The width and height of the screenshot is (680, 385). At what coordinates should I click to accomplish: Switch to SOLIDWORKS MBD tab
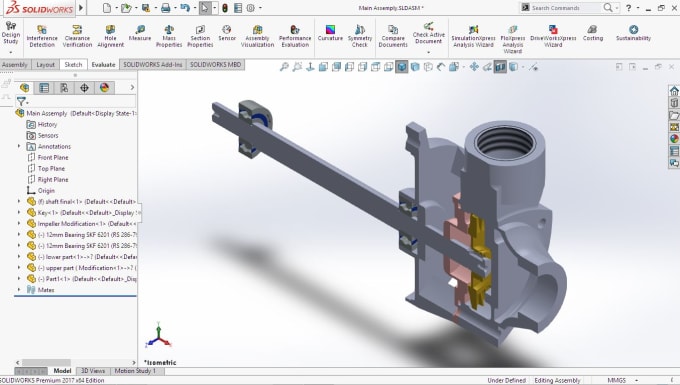(x=216, y=65)
